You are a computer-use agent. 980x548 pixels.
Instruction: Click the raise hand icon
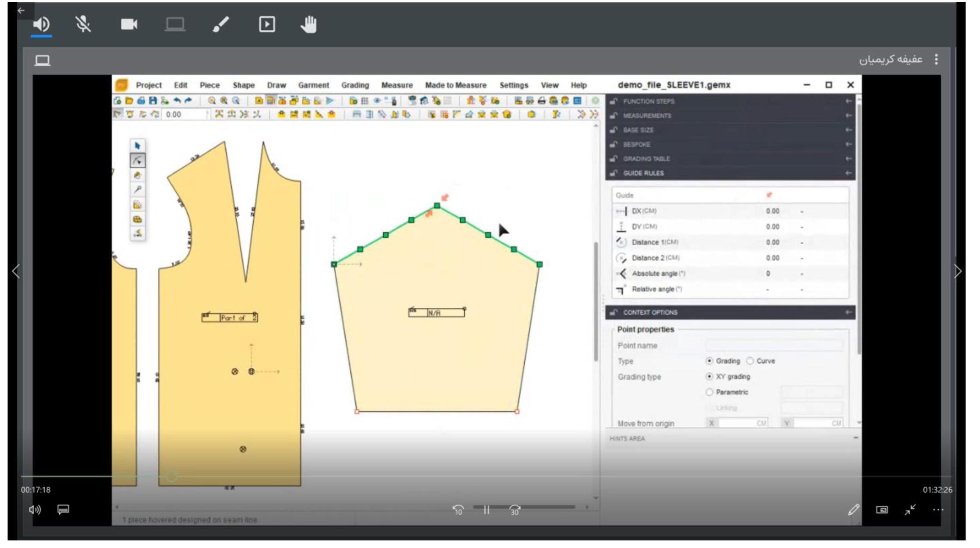click(309, 24)
